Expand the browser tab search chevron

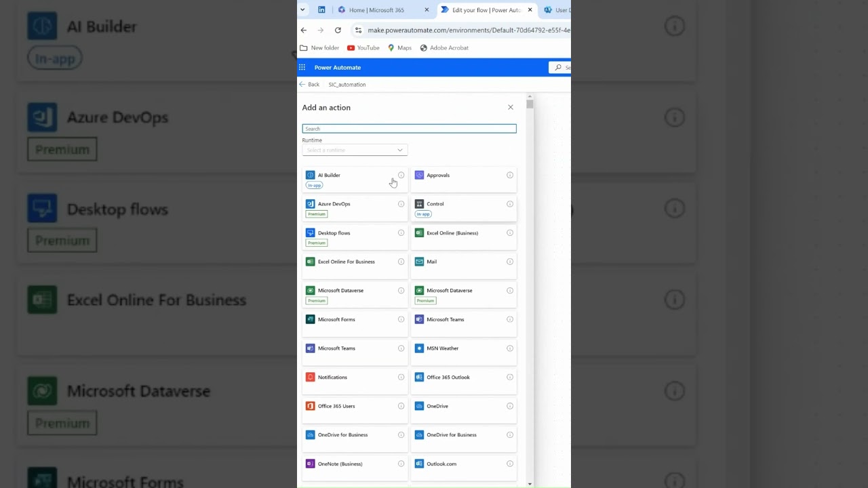302,9
